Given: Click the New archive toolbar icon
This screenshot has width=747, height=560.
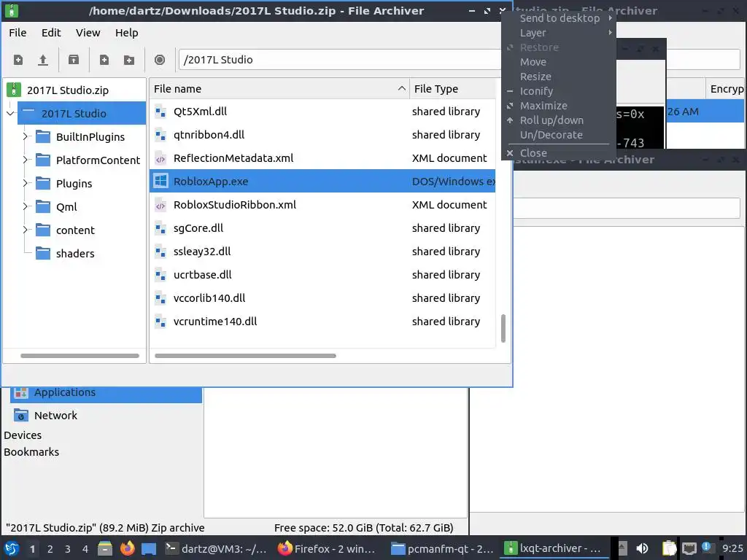Looking at the screenshot, I should coord(18,60).
